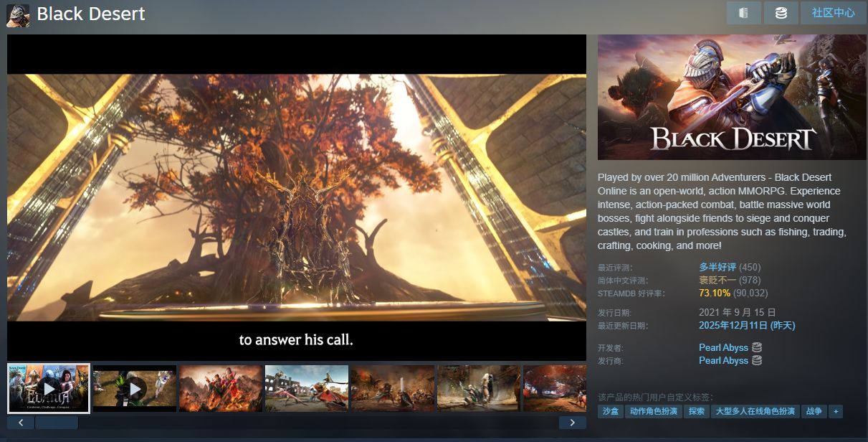The width and height of the screenshot is (868, 442).
Task: View the arena ruins combat screenshot thumbnail
Action: 307,388
